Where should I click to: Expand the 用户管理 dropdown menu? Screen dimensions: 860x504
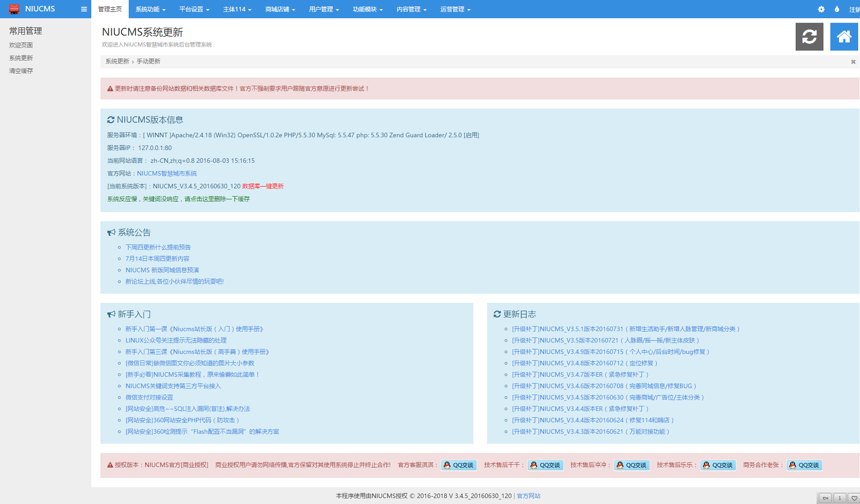click(x=324, y=9)
